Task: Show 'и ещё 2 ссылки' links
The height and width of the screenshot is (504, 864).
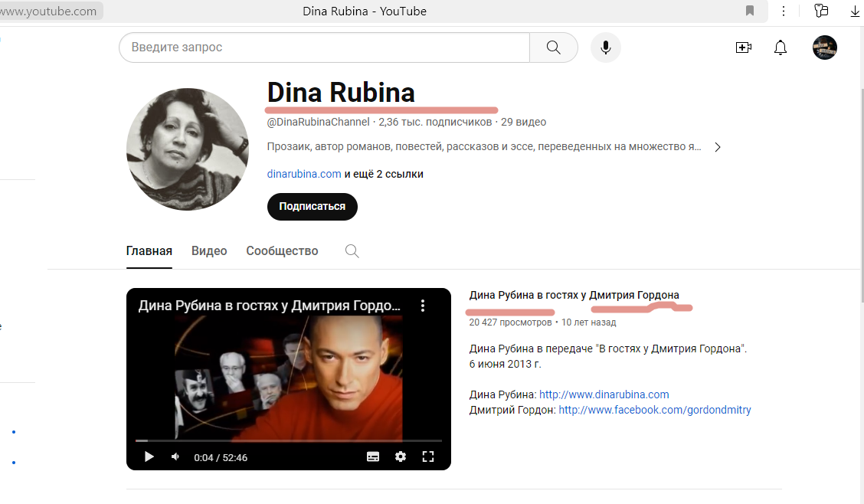Action: click(x=384, y=174)
